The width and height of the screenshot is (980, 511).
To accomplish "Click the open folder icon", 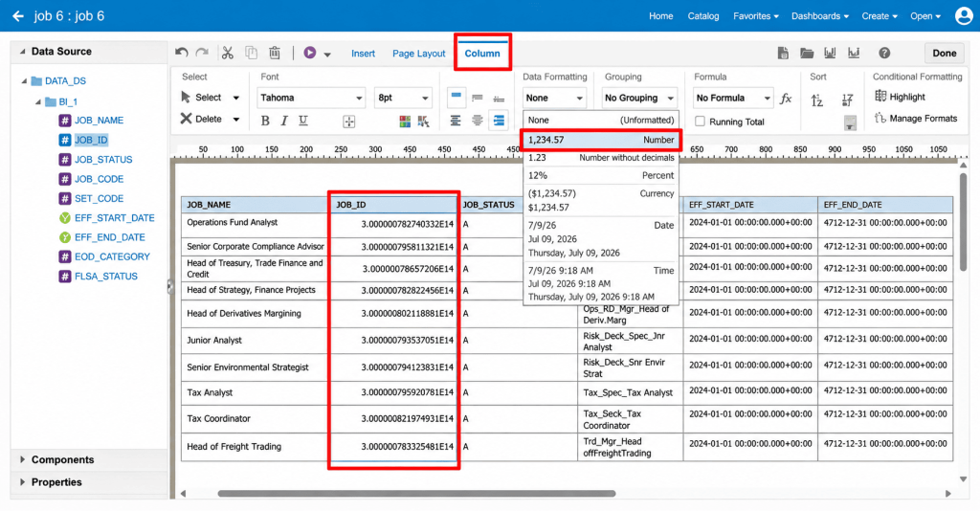I will click(807, 53).
